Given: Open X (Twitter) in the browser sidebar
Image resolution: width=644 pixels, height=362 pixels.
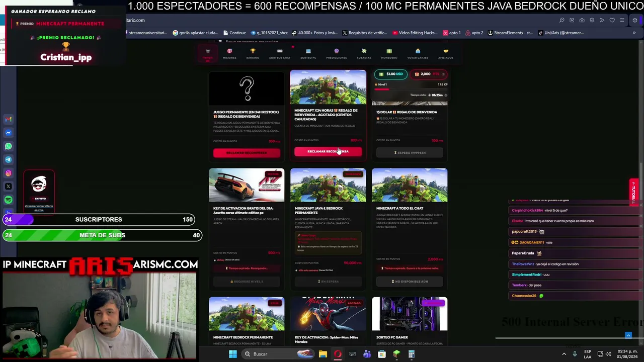Looking at the screenshot, I should point(8,187).
